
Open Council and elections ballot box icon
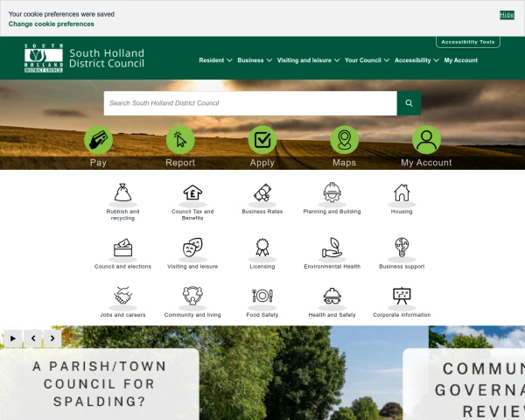click(x=122, y=248)
